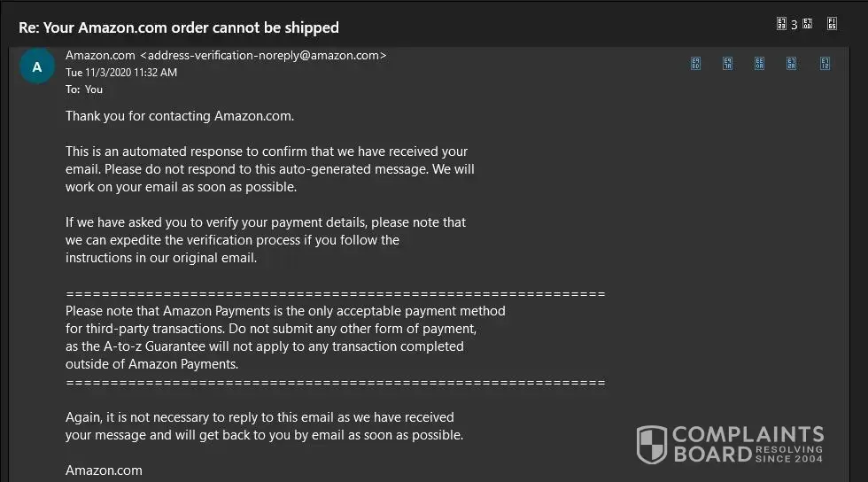Reply using the E97A glyph icon
The width and height of the screenshot is (868, 482).
(727, 63)
